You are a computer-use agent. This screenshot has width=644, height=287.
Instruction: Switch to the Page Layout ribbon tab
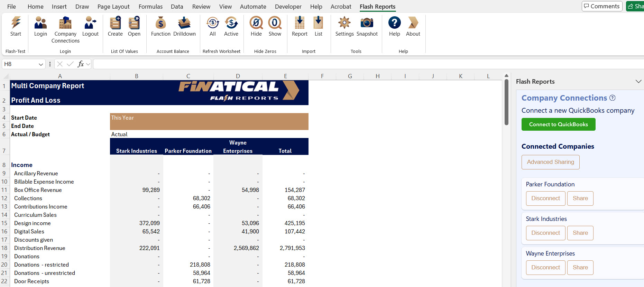click(x=113, y=7)
